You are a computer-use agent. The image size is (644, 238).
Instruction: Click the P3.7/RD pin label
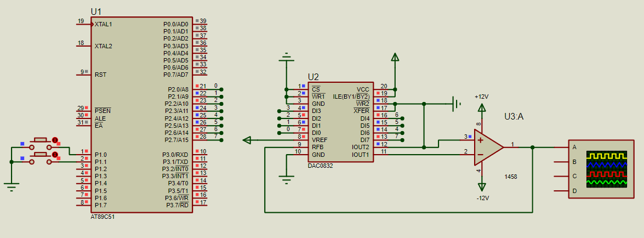[178, 205]
